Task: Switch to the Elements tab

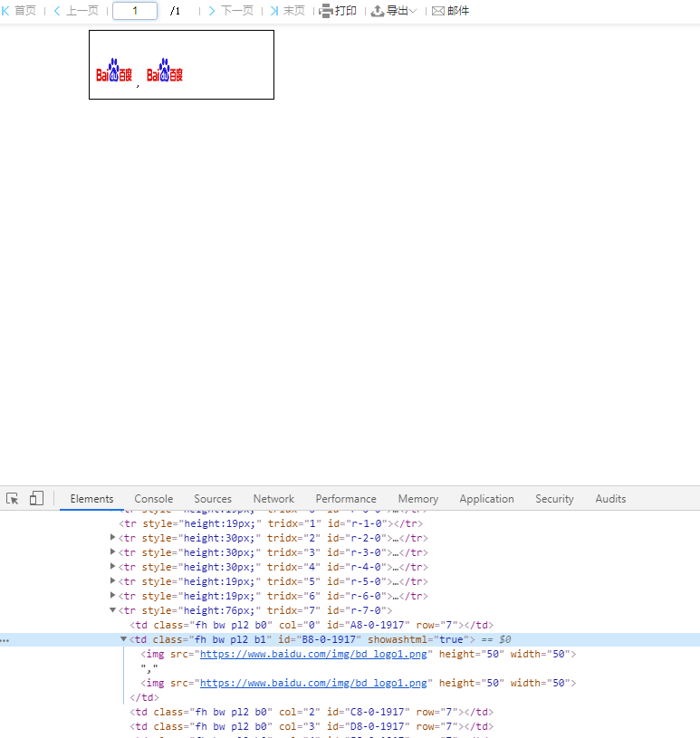Action: click(x=91, y=499)
